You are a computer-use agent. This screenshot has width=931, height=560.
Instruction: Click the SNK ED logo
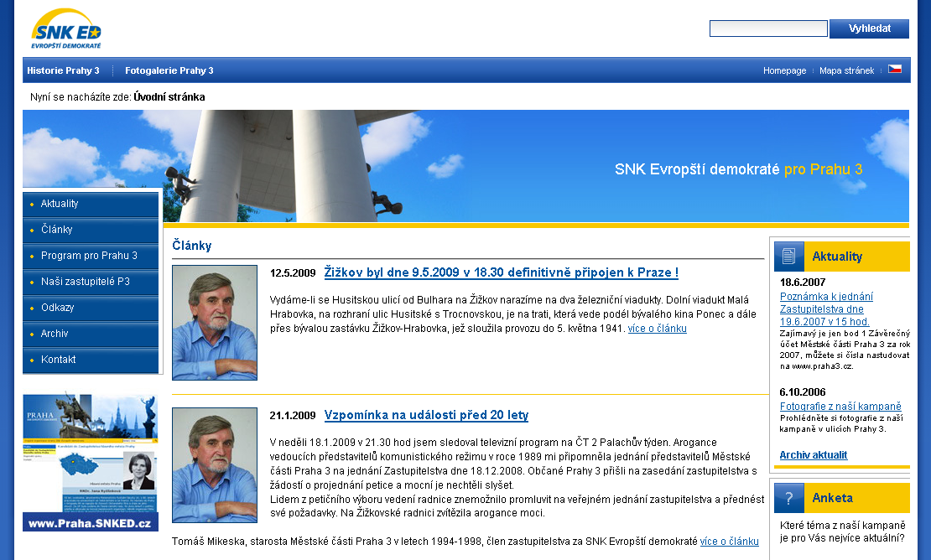coord(66,29)
